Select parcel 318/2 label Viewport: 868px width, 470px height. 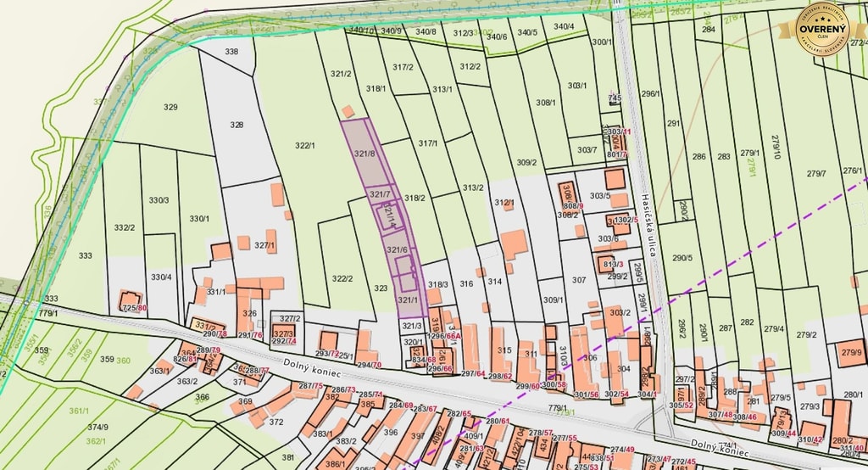pos(415,198)
